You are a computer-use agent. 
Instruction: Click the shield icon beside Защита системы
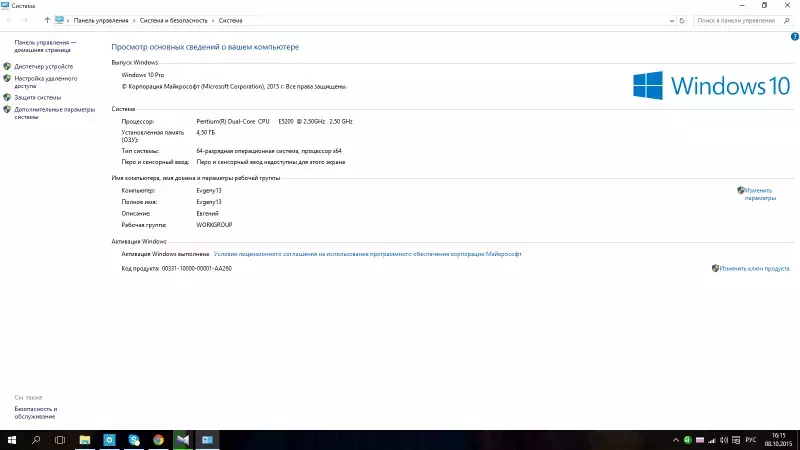click(7, 97)
